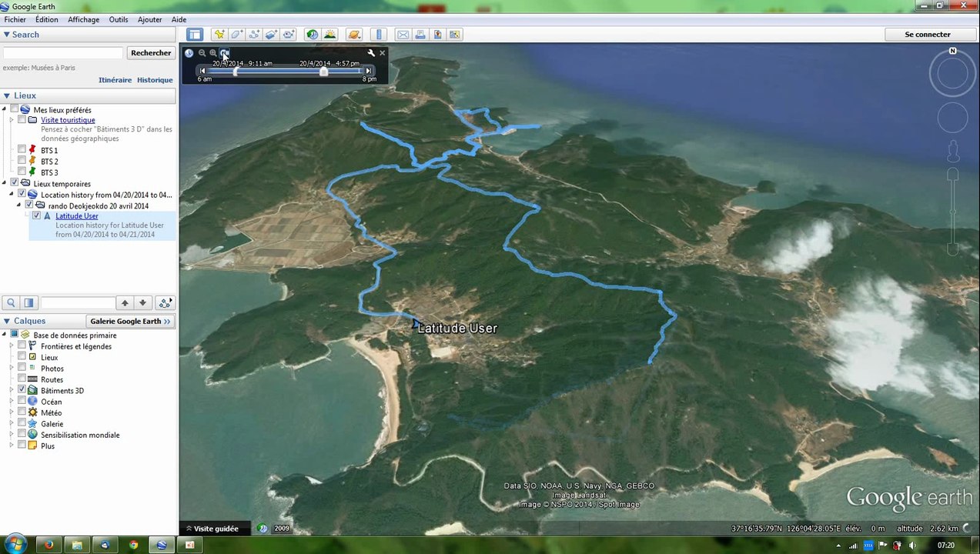The image size is (980, 554).
Task: Close the time slider panel
Action: [x=382, y=53]
